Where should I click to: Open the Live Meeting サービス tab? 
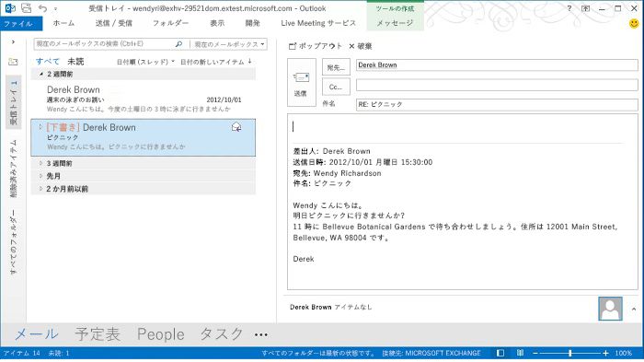(x=318, y=23)
